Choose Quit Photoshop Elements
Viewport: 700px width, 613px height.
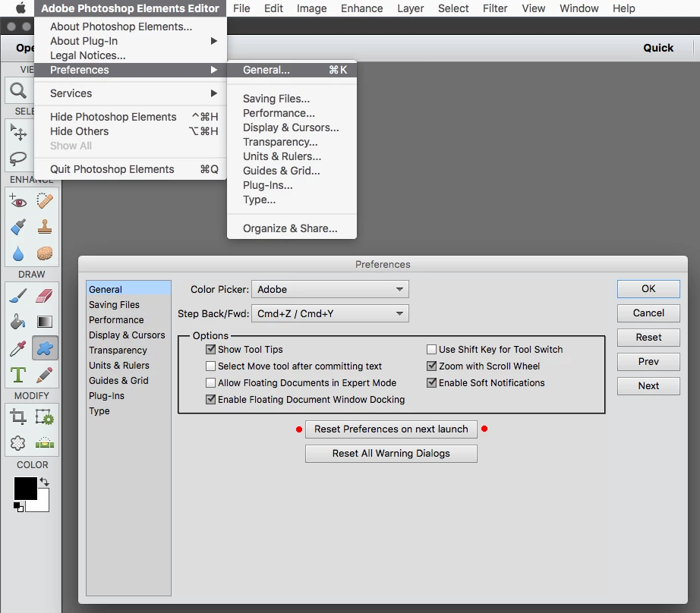pyautogui.click(x=131, y=169)
